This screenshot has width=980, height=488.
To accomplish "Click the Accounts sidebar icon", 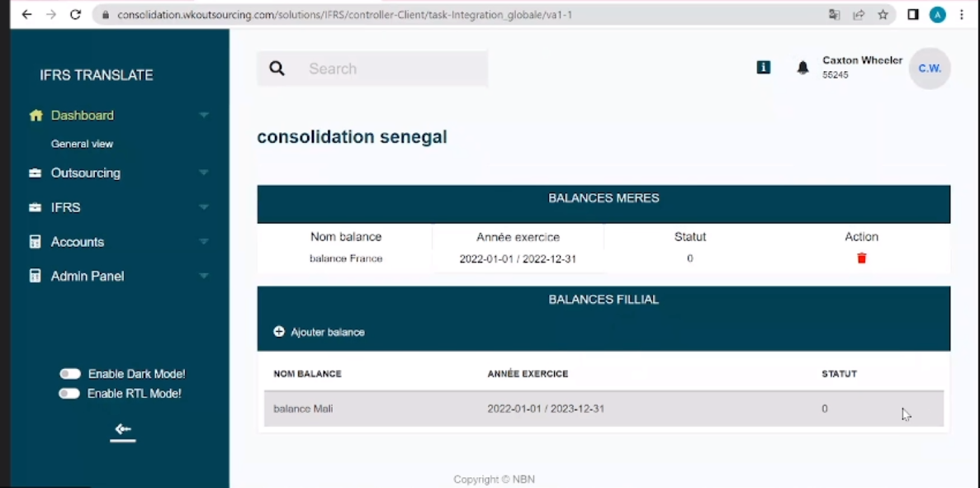I will pyautogui.click(x=34, y=241).
